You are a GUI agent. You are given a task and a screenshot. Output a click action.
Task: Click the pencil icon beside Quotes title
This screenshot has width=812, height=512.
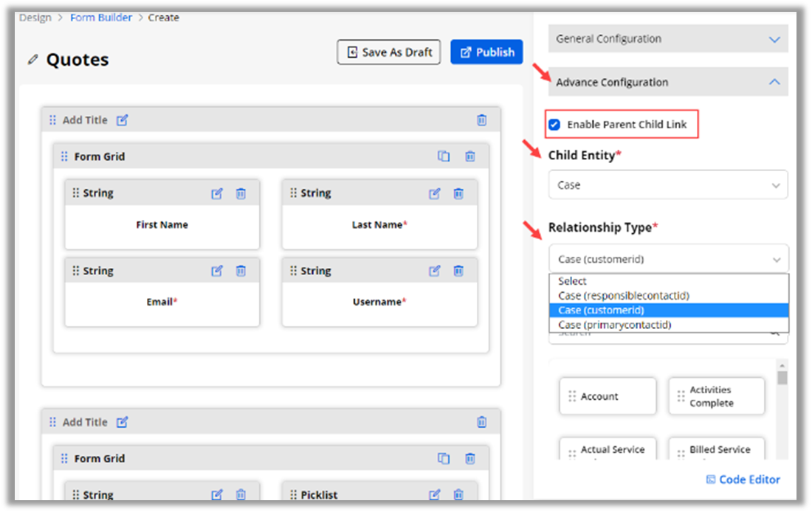[32, 60]
